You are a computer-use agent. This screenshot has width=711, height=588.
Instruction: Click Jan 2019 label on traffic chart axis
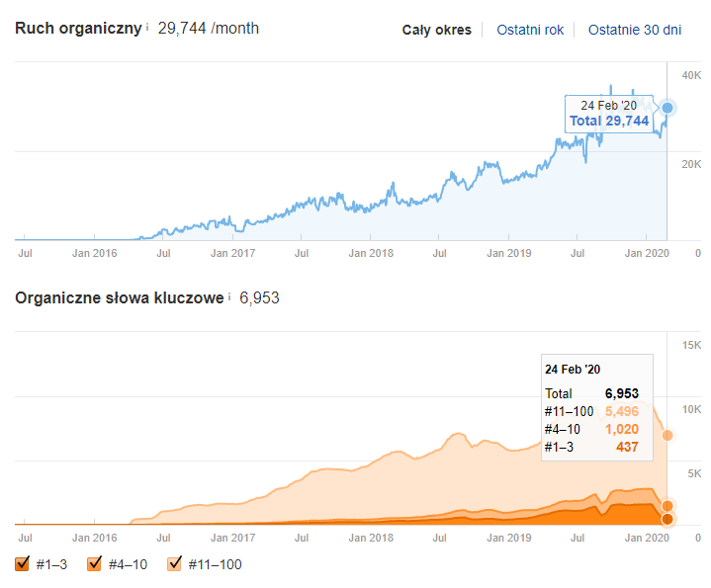508,253
